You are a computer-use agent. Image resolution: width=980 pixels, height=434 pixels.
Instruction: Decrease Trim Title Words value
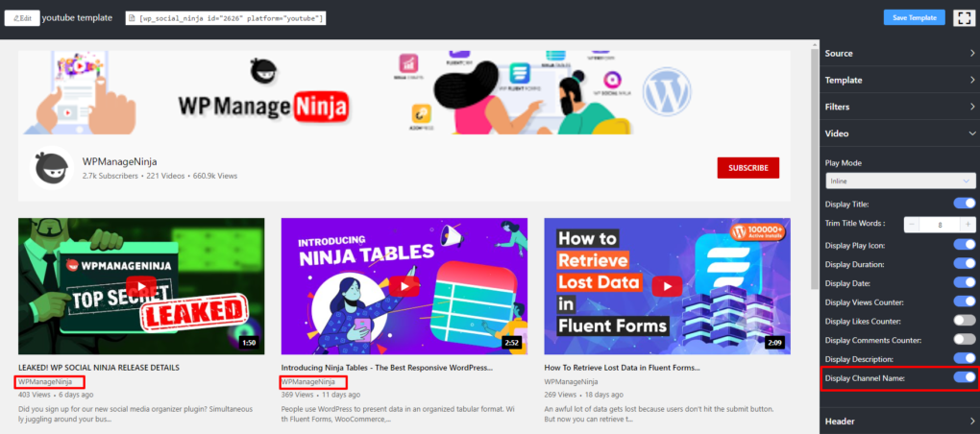(x=911, y=225)
